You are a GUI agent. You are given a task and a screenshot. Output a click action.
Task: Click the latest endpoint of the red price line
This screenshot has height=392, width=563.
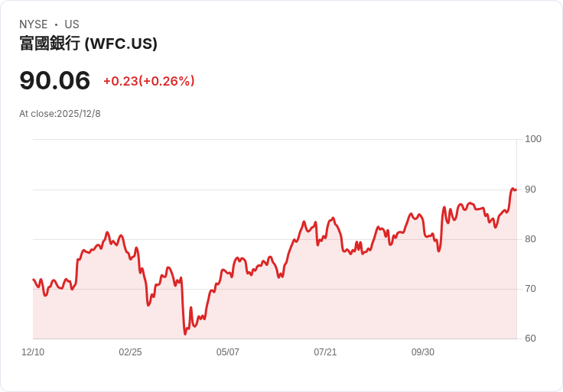click(516, 190)
